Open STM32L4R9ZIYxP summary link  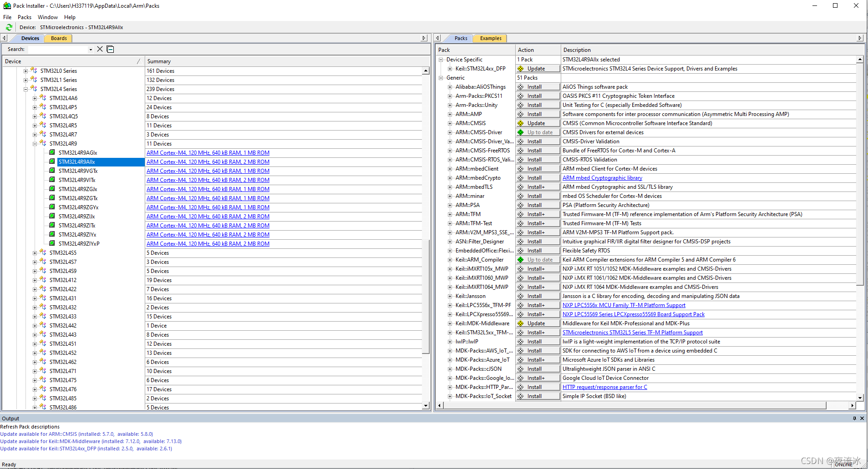coord(208,244)
